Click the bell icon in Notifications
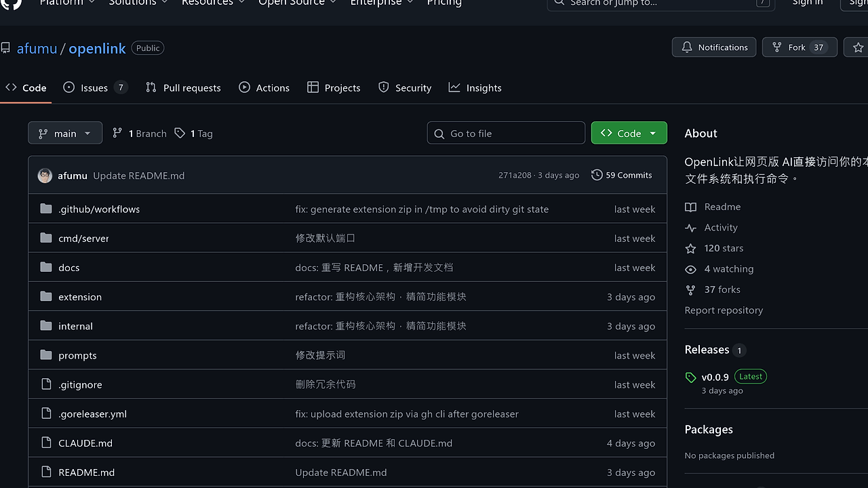Screen dimensions: 868x488 click(687, 47)
